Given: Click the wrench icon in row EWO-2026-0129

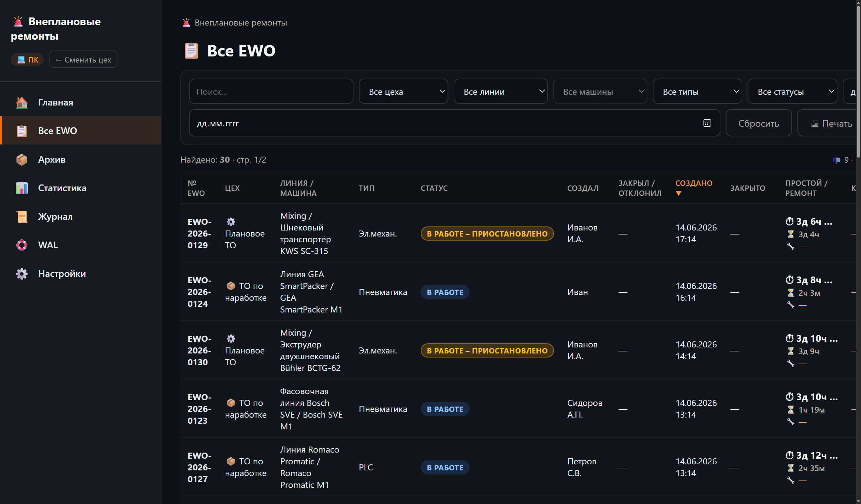Looking at the screenshot, I should 791,247.
